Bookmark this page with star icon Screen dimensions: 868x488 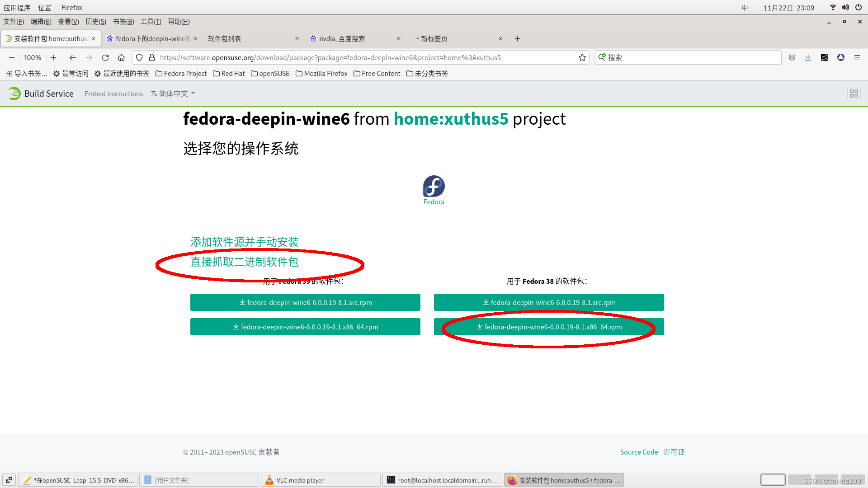pos(582,58)
